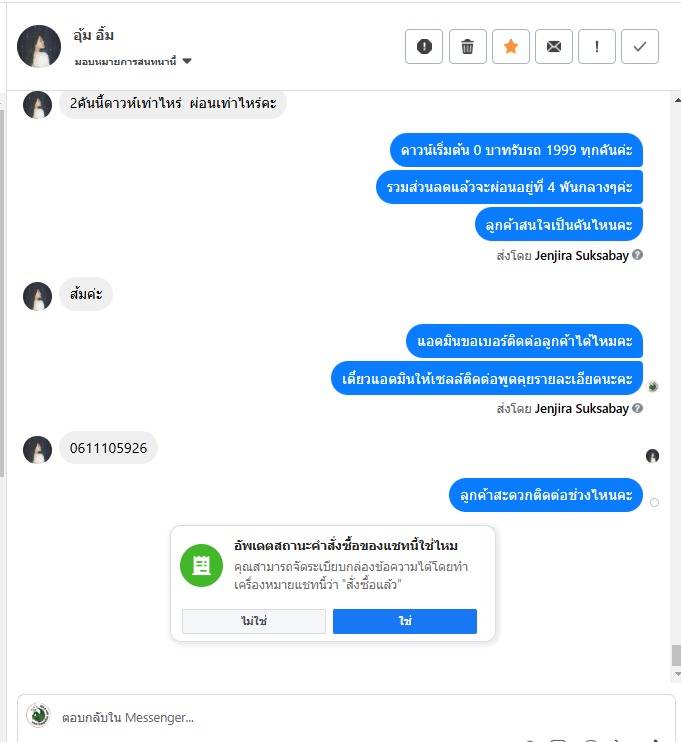This screenshot has height=742, width=681.
Task: Open อุ้ม อิ้ม profile picture in header
Action: click(39, 46)
